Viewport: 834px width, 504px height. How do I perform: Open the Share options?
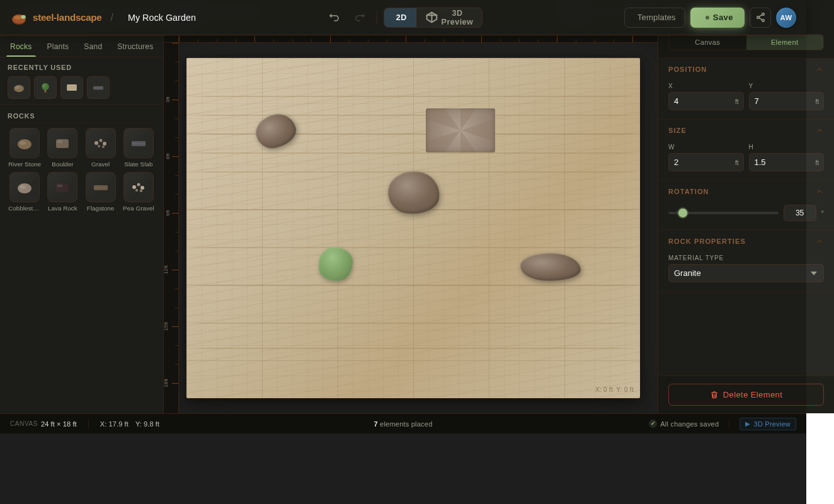(760, 18)
